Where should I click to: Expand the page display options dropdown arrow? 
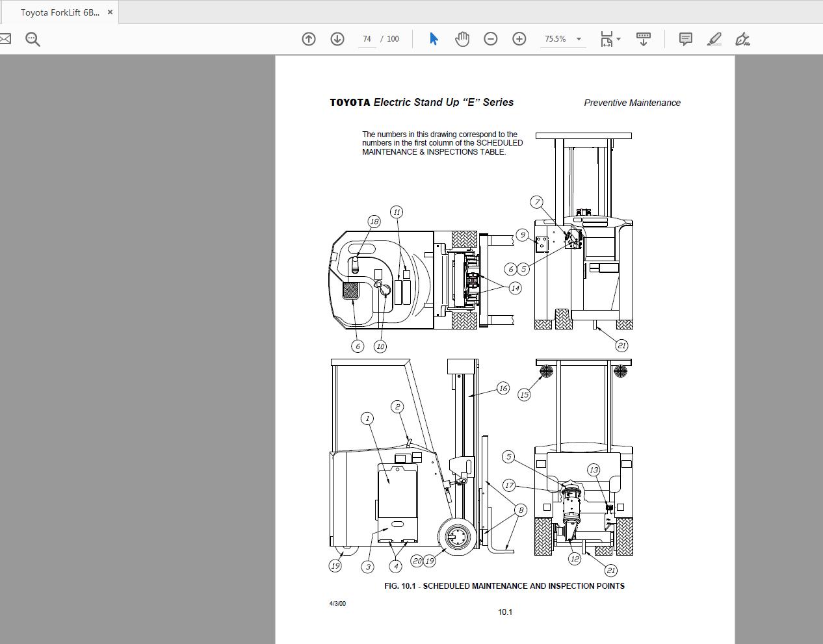(x=618, y=39)
